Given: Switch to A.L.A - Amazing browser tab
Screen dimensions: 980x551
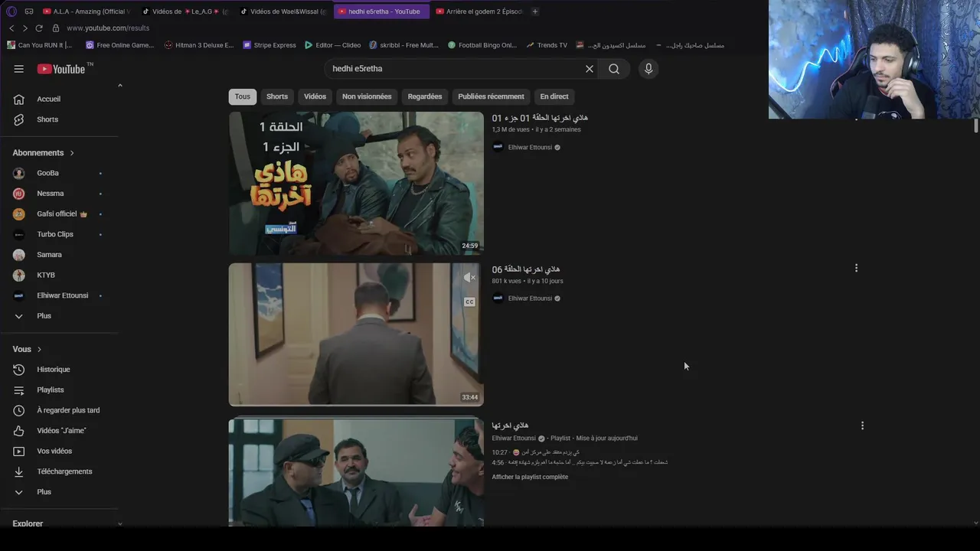Looking at the screenshot, I should (86, 11).
